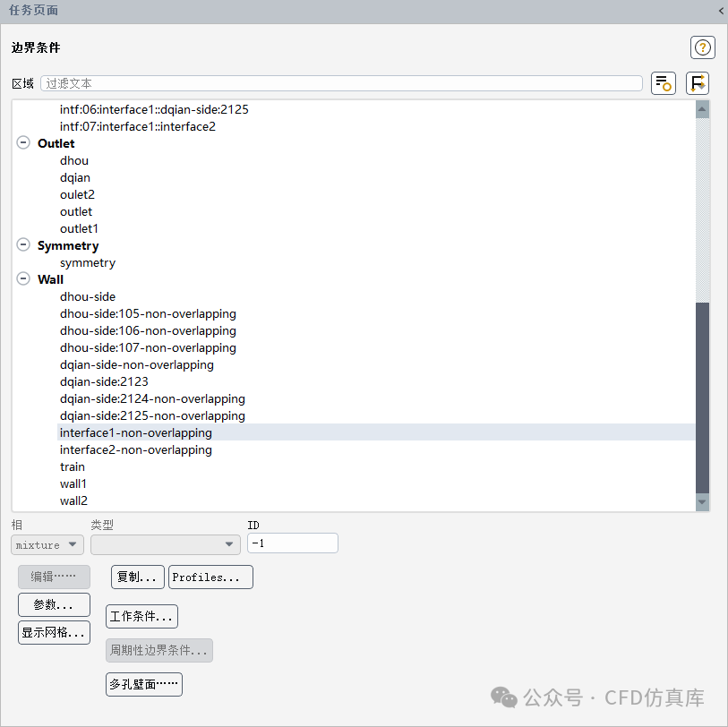
Task: Select dhou-side:107-non-overlapping zone
Action: click(148, 347)
